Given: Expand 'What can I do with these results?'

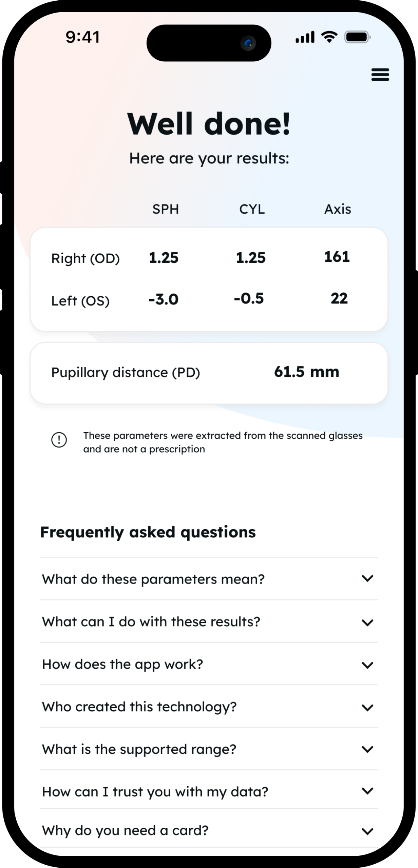Looking at the screenshot, I should click(209, 622).
